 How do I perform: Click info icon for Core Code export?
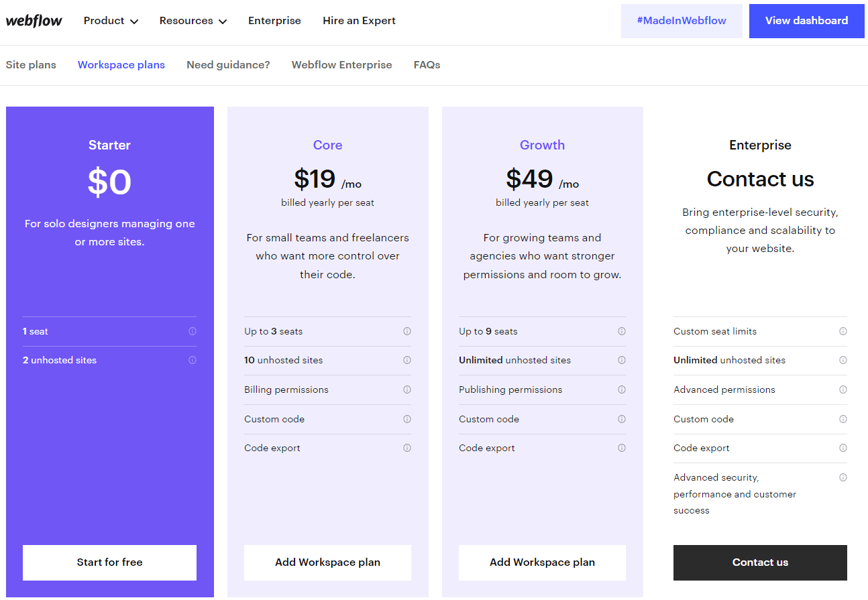407,448
